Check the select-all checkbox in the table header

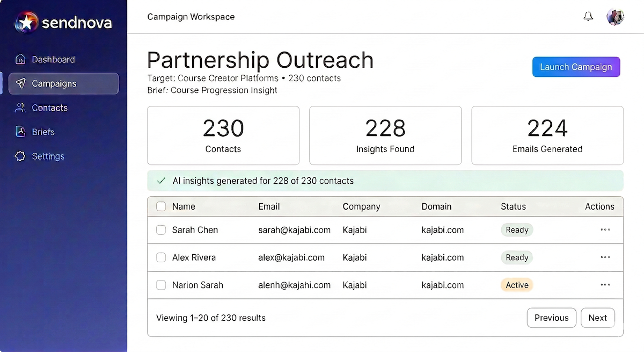tap(161, 206)
